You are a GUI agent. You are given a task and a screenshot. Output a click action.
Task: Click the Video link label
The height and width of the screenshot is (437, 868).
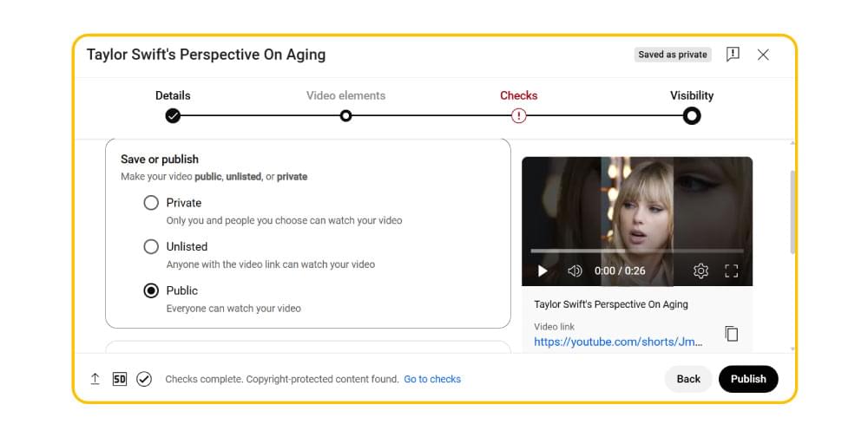point(554,326)
